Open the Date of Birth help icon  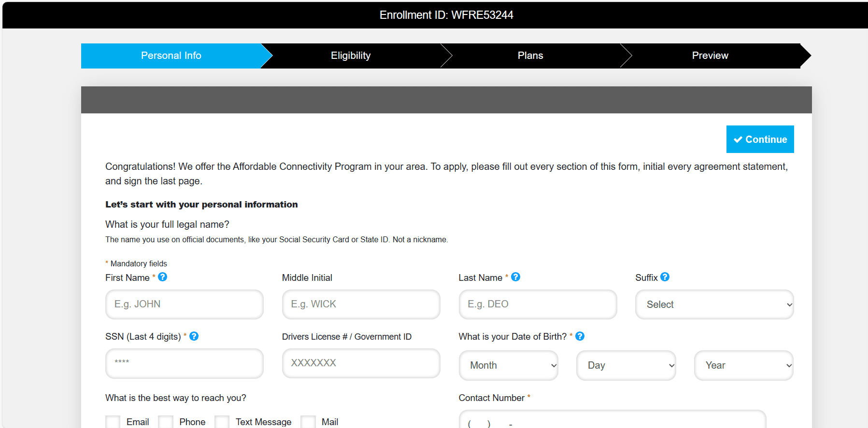[579, 336]
